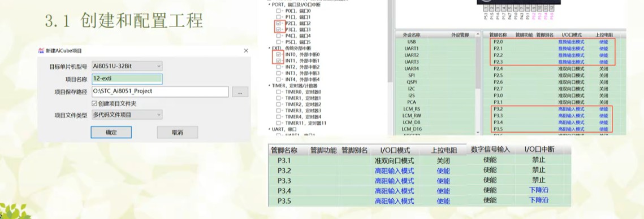Check the P0口 端口0 checkbox
This screenshot has width=644, height=219.
tap(279, 11)
